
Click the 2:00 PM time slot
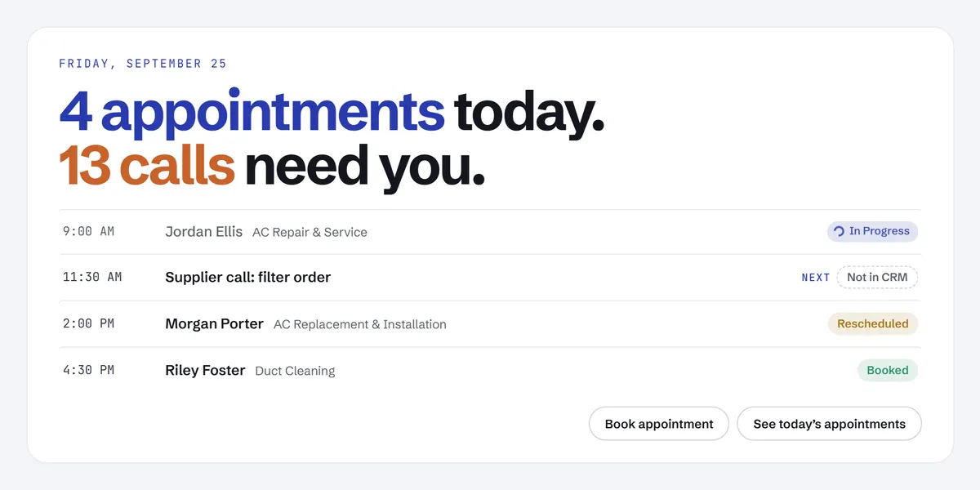pos(89,324)
